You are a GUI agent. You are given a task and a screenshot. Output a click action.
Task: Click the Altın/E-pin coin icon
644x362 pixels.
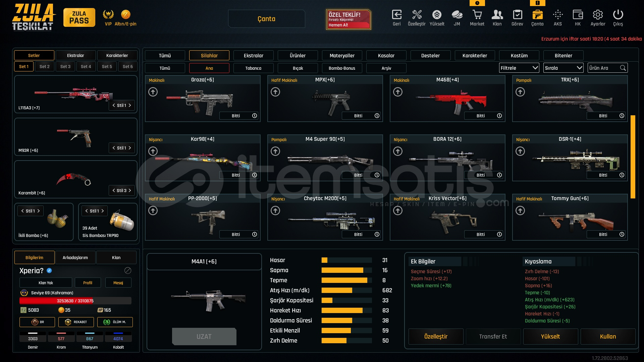tap(125, 14)
